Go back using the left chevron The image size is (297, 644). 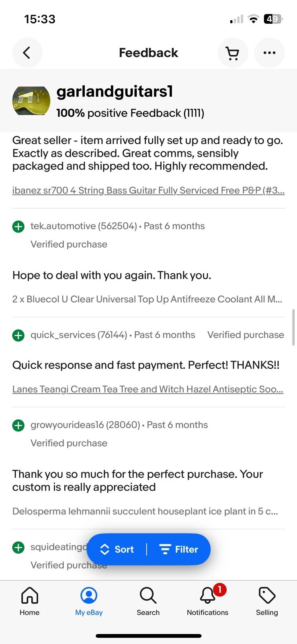(27, 53)
